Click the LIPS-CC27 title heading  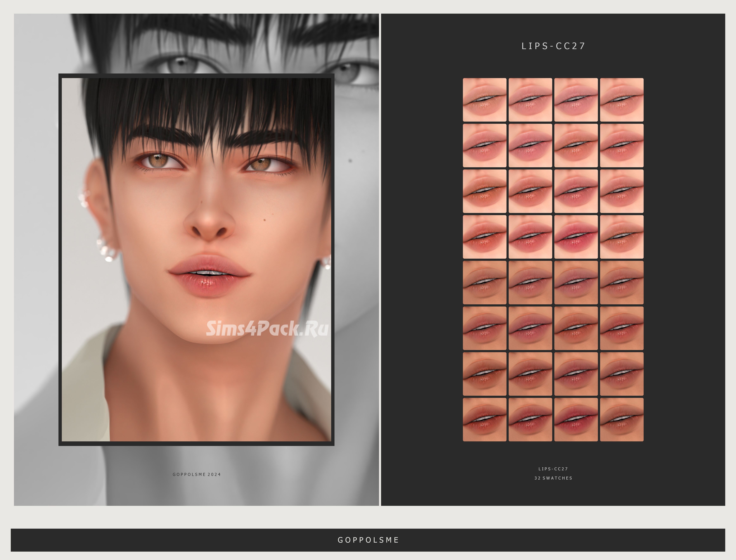tap(553, 46)
